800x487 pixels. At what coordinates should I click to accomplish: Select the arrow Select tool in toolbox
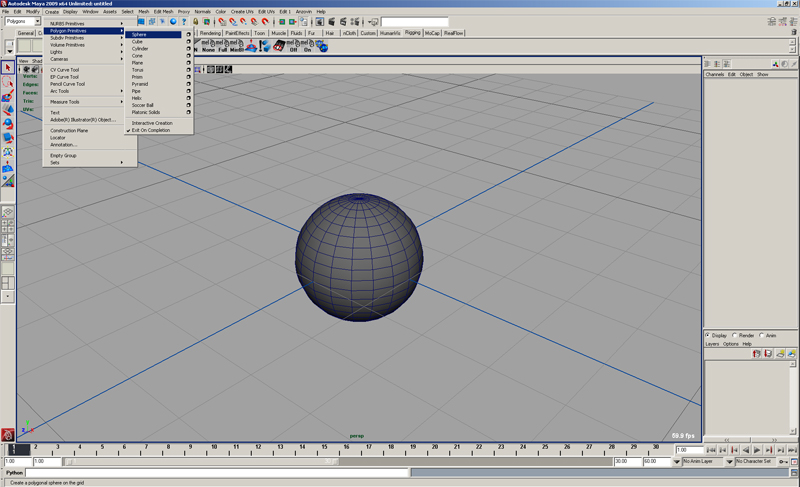pos(8,68)
